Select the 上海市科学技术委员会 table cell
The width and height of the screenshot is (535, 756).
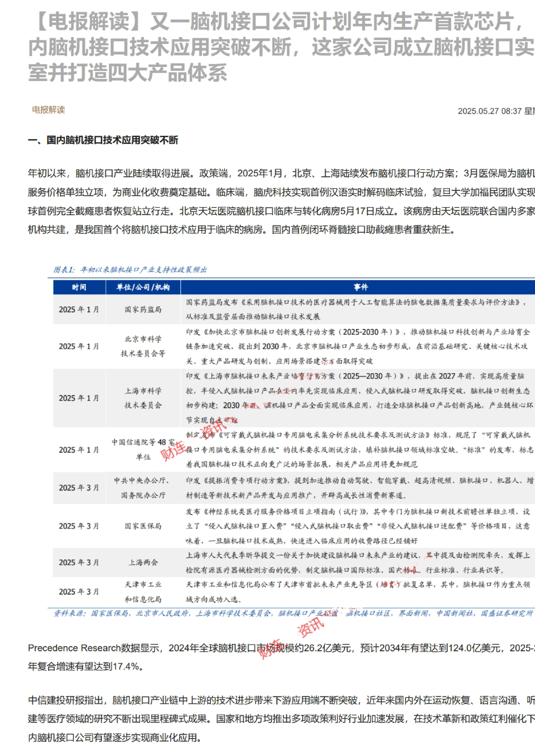point(143,398)
